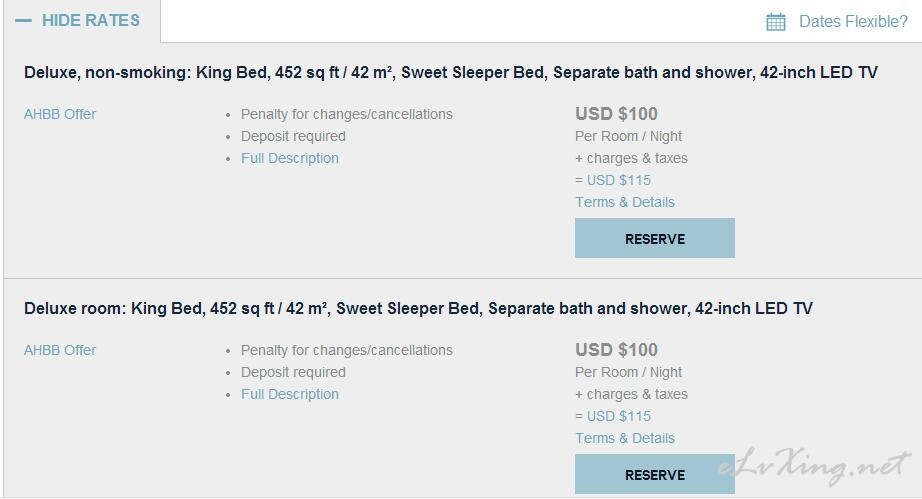Open Terms & Details for non-smoking room
922x499 pixels.
[624, 202]
